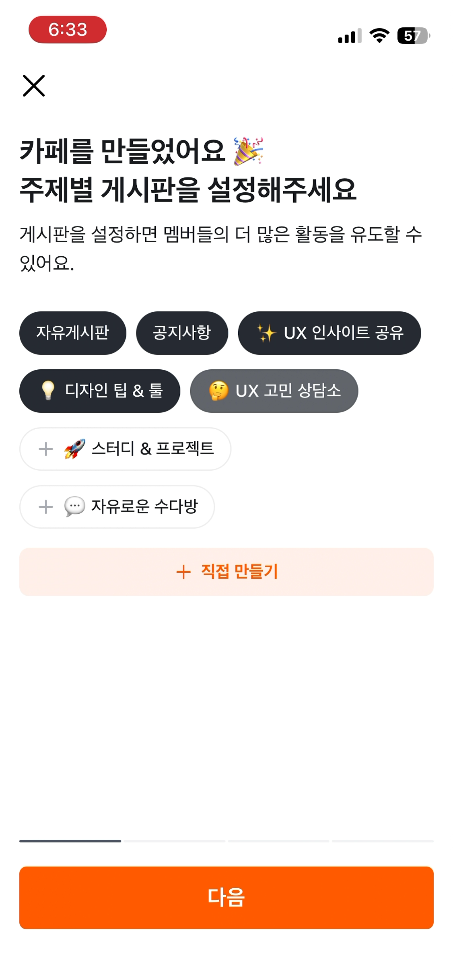Click the speech bubble icon
The height and width of the screenshot is (980, 453).
click(75, 506)
